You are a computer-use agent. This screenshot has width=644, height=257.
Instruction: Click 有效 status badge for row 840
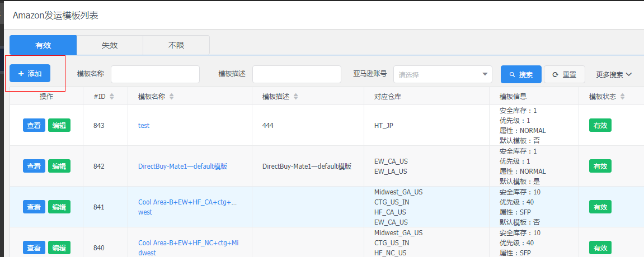click(x=600, y=248)
